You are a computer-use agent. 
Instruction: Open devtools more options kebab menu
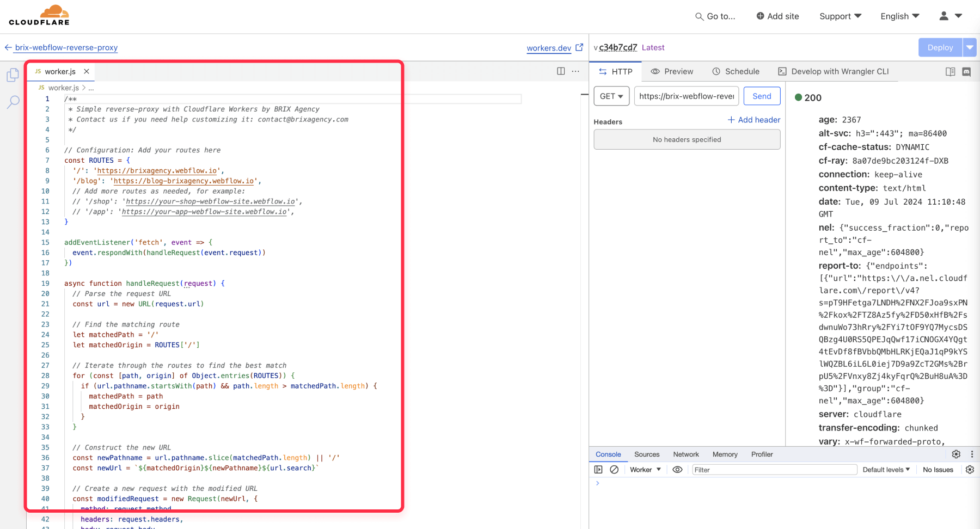[972, 454]
